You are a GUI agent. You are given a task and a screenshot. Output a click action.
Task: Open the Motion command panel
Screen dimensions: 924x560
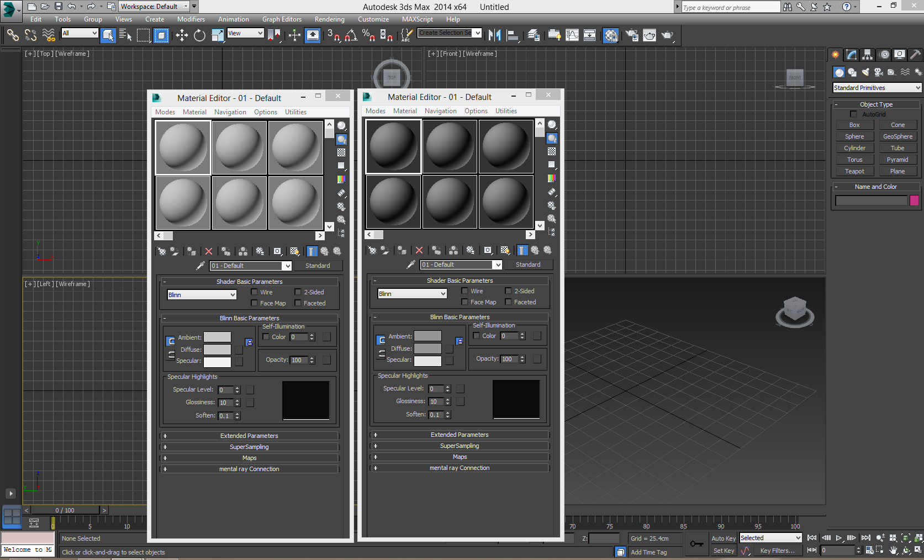884,55
